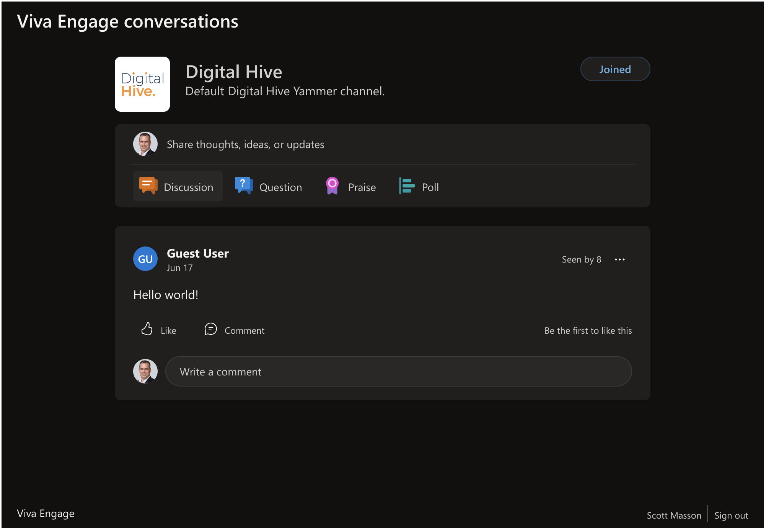Click the profile photo beside Write a comment
Screen dimensions: 766x532
coord(145,371)
